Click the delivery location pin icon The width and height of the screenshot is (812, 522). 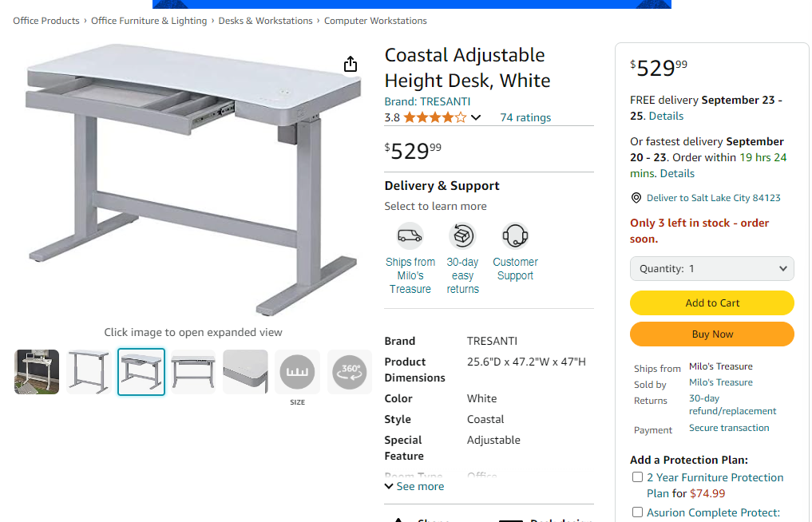(x=636, y=197)
